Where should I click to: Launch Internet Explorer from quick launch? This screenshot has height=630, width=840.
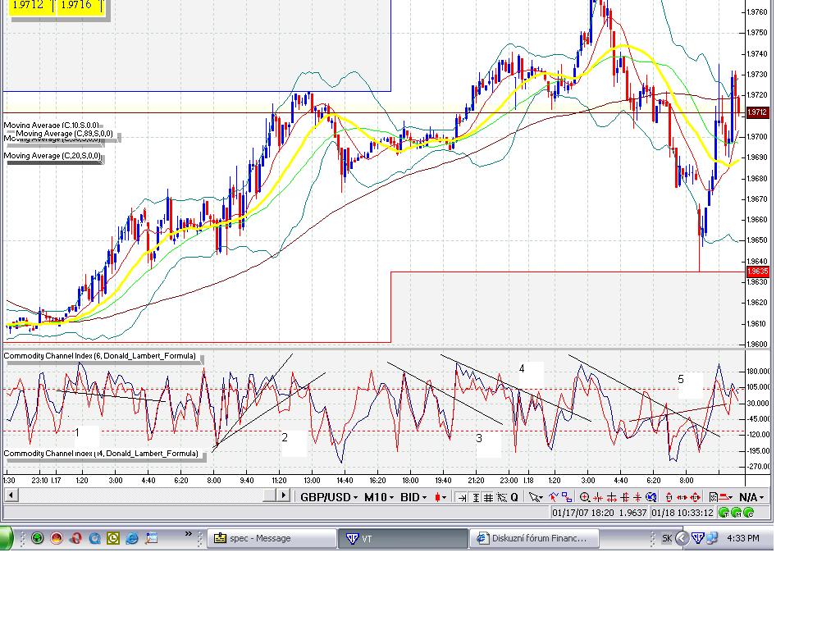point(132,538)
